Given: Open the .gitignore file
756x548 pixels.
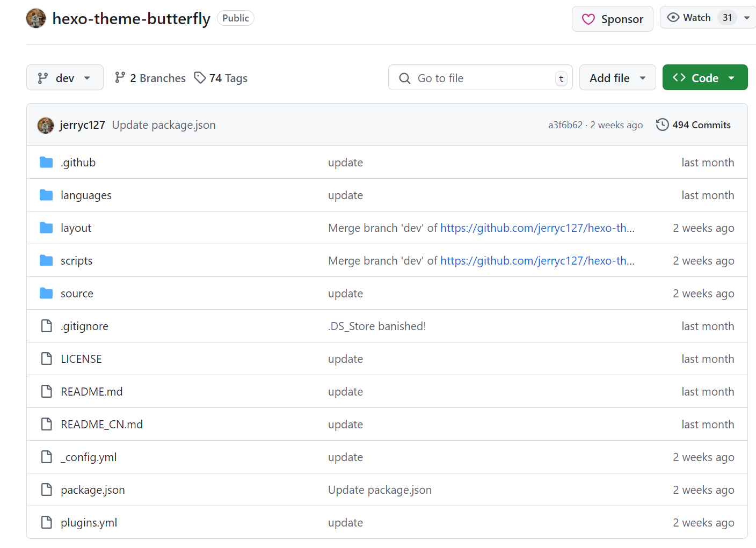Looking at the screenshot, I should coord(84,326).
